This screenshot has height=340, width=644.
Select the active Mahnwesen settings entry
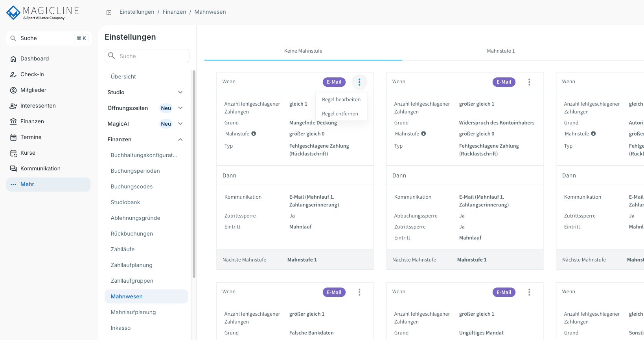pos(146,296)
